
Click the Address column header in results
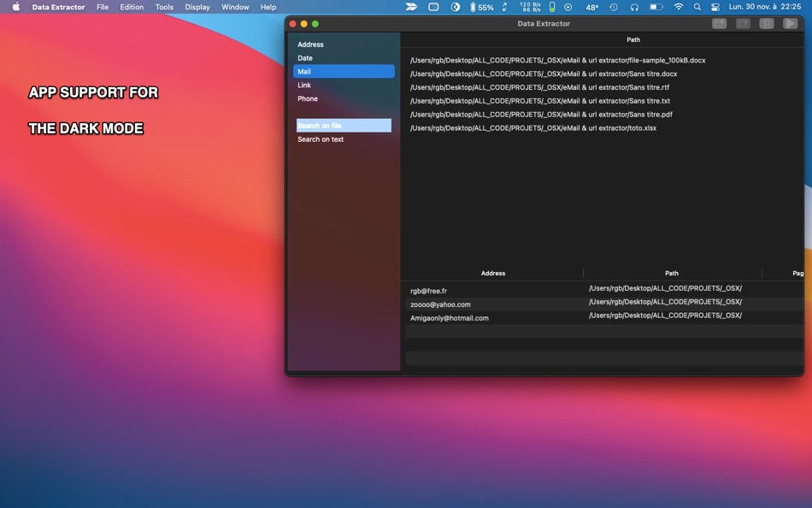tap(493, 273)
